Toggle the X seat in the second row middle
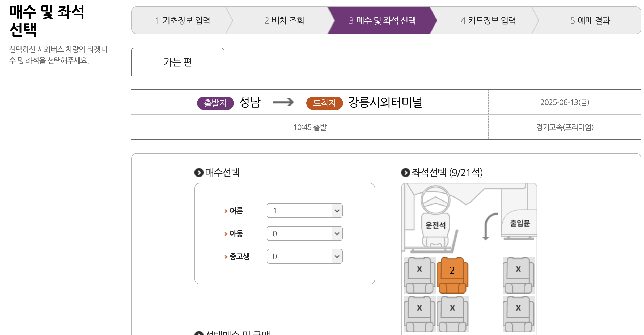Image resolution: width=644 pixels, height=335 pixels. 452,308
